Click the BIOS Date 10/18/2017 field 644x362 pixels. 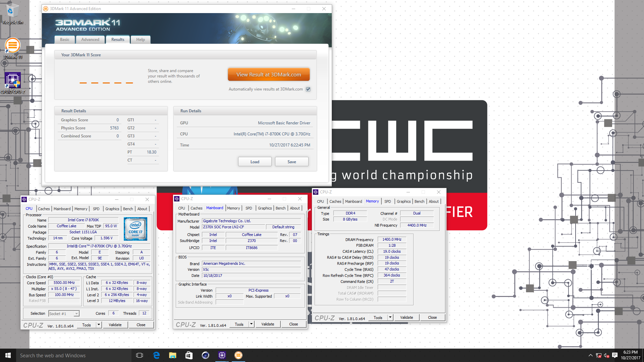(x=252, y=276)
